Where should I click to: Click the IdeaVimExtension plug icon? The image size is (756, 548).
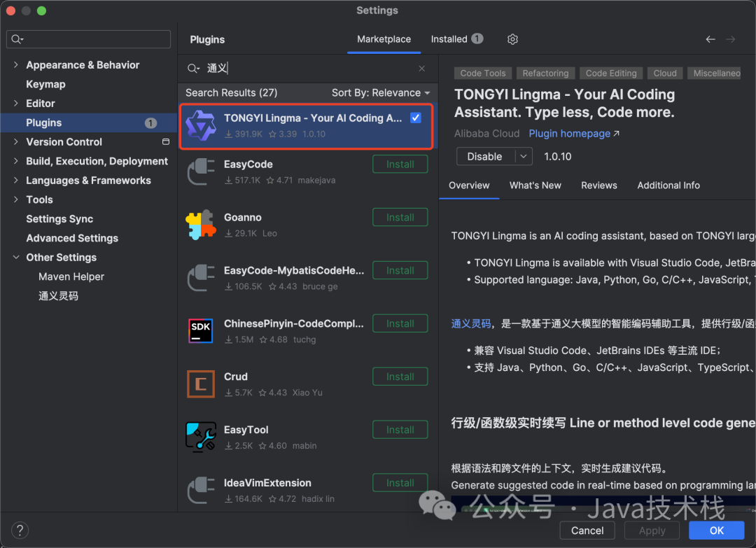pyautogui.click(x=201, y=490)
